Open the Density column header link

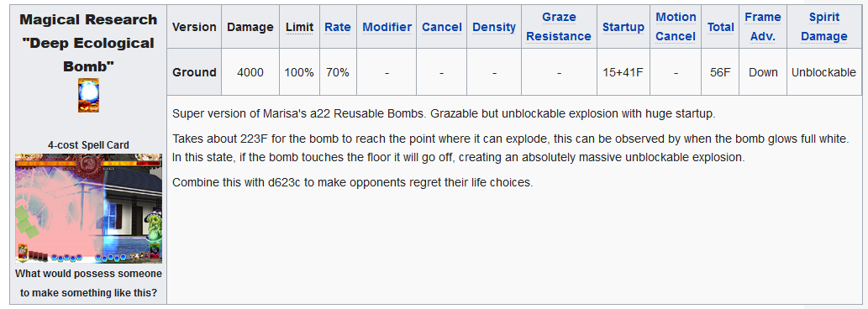click(494, 27)
